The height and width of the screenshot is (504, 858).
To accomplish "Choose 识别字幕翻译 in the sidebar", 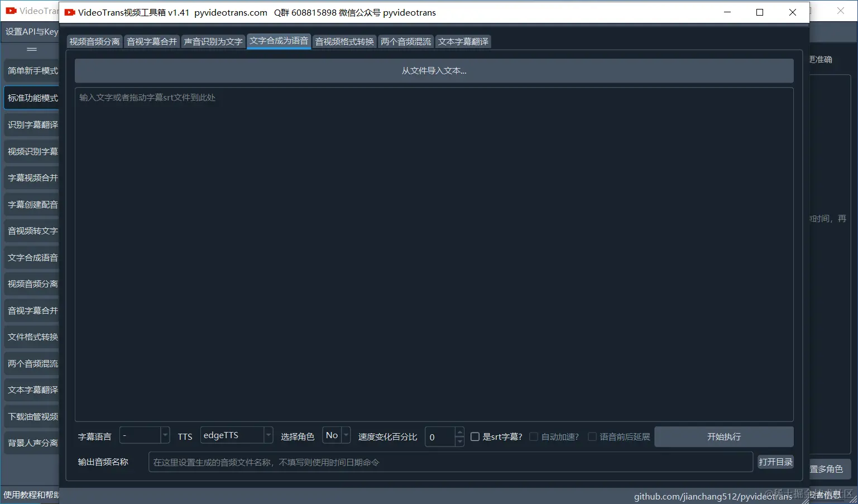I will tap(32, 124).
